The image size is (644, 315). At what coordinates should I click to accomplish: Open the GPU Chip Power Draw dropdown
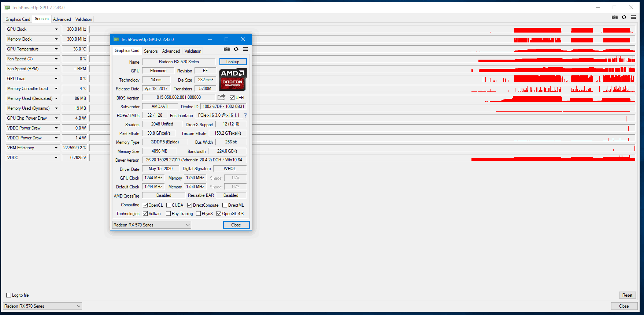(56, 118)
